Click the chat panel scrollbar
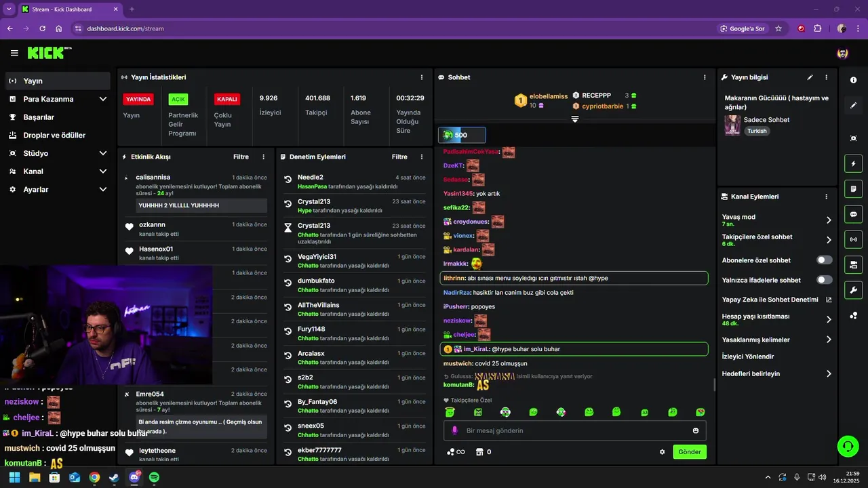 click(x=714, y=385)
